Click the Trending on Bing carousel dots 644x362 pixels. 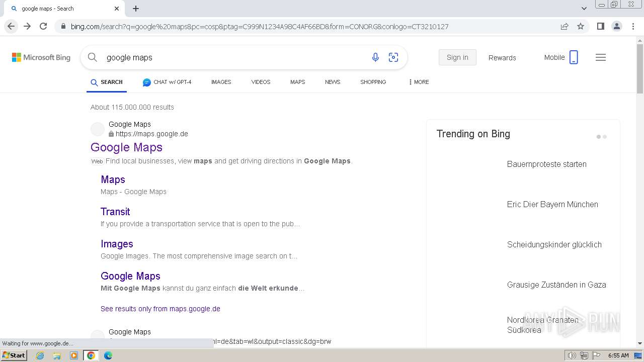pyautogui.click(x=601, y=137)
